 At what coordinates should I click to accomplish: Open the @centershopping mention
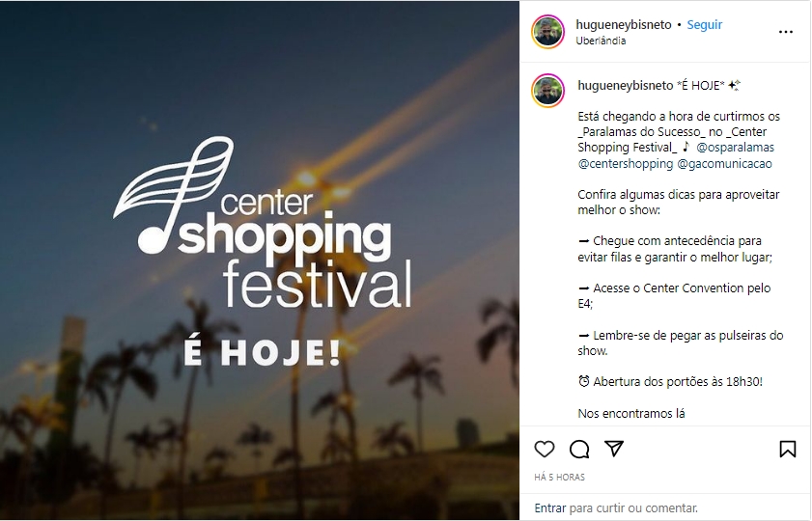625,164
